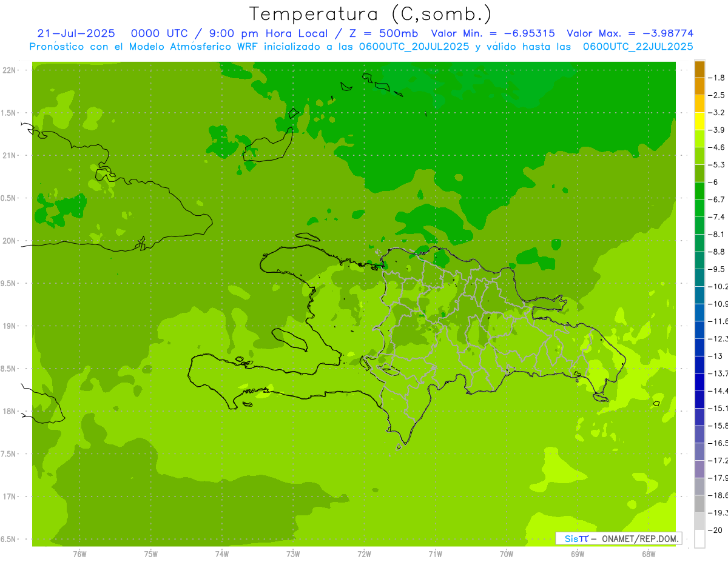Click the orange swatch between -1.8 and -2.5
This screenshot has height=562, width=728.
(x=699, y=86)
